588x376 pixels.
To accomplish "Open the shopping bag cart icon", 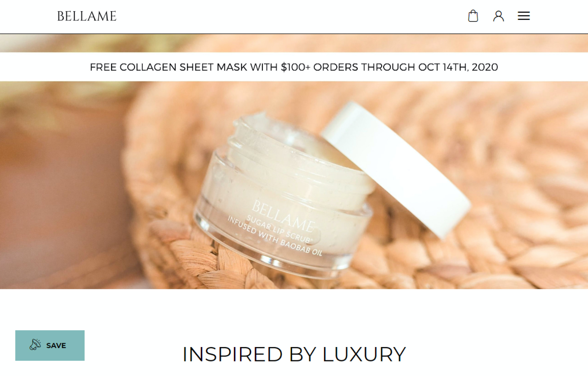I will pyautogui.click(x=473, y=16).
